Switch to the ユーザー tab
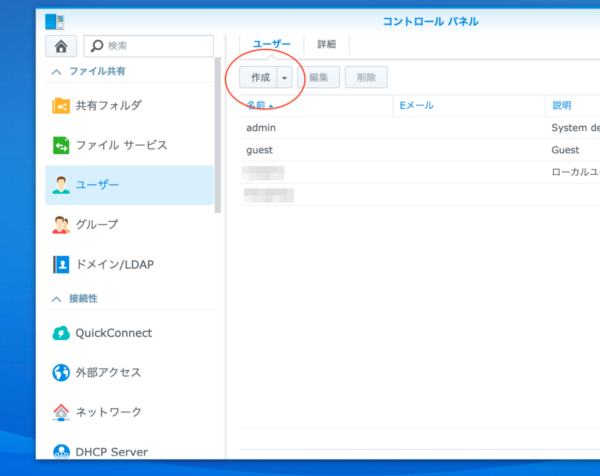The width and height of the screenshot is (600, 476). (272, 44)
